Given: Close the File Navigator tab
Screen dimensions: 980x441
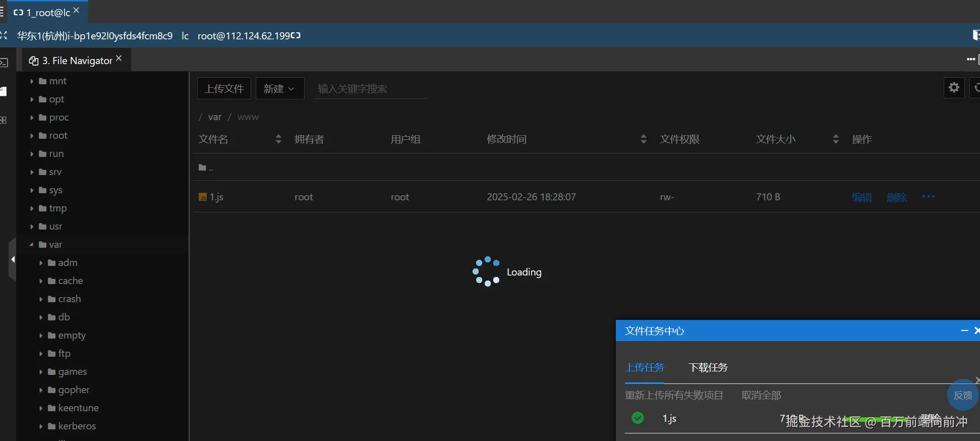Looking at the screenshot, I should [x=119, y=58].
